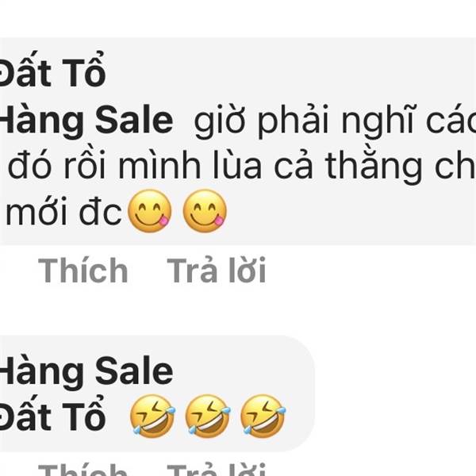Image resolution: width=476 pixels, height=476 pixels.
Task: Click the Hàng Sale mention in first comment
Action: click(86, 121)
